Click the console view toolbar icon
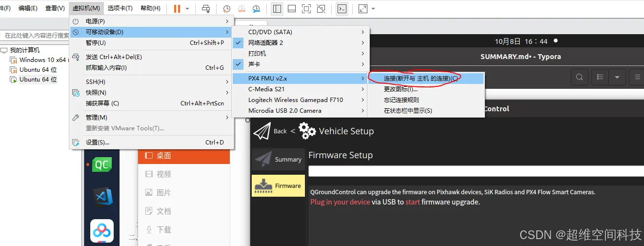644x246 pixels. (x=342, y=9)
